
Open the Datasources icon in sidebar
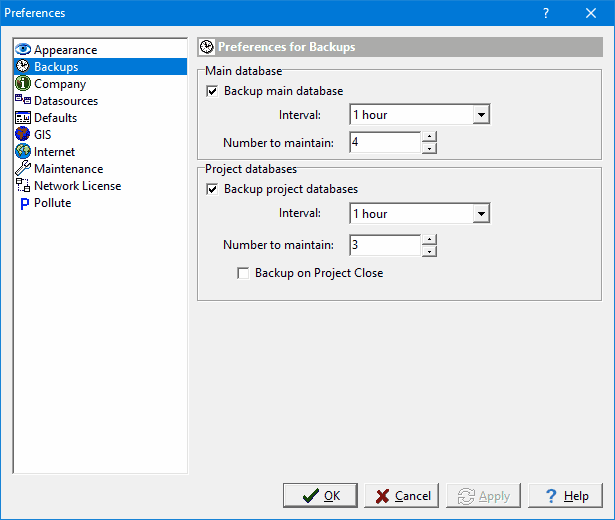[x=23, y=100]
